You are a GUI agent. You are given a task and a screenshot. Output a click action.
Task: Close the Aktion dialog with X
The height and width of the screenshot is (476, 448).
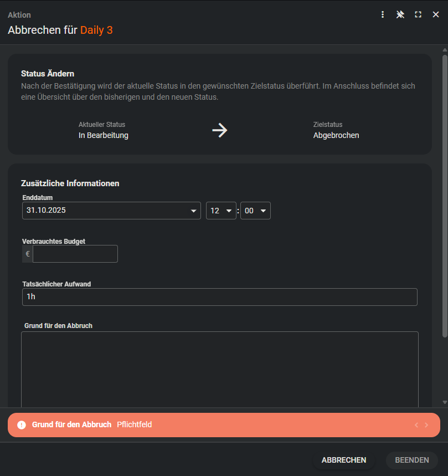click(436, 15)
